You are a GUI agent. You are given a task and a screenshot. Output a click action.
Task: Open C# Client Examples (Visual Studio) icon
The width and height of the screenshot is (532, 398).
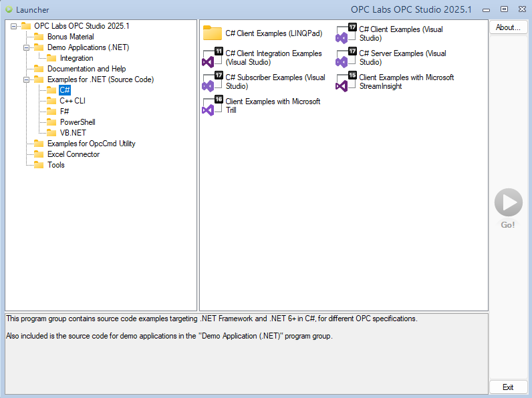346,33
